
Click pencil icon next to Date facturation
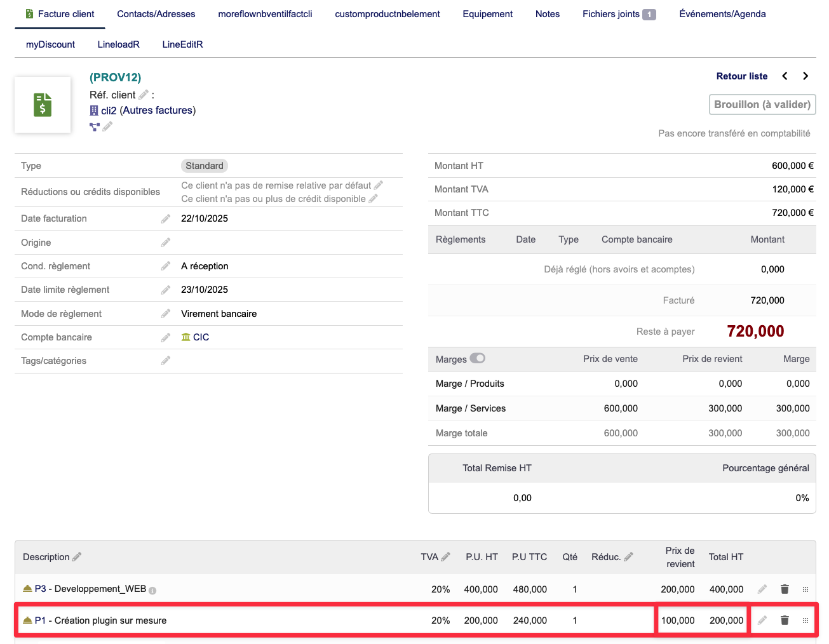pos(166,218)
